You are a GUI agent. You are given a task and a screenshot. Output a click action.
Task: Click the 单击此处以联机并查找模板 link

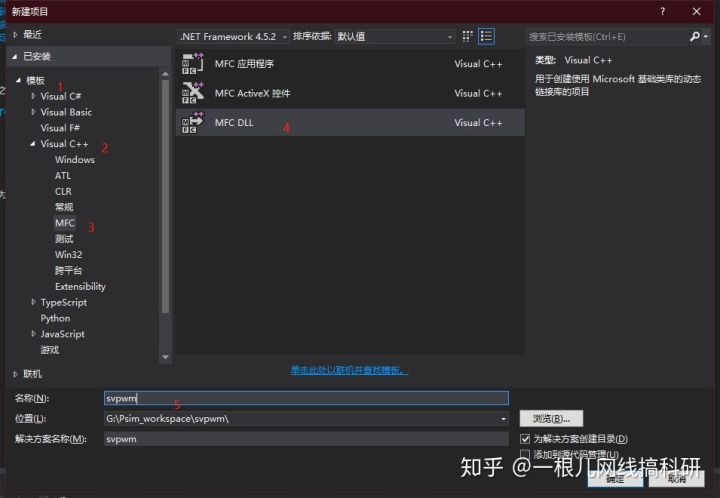point(349,370)
